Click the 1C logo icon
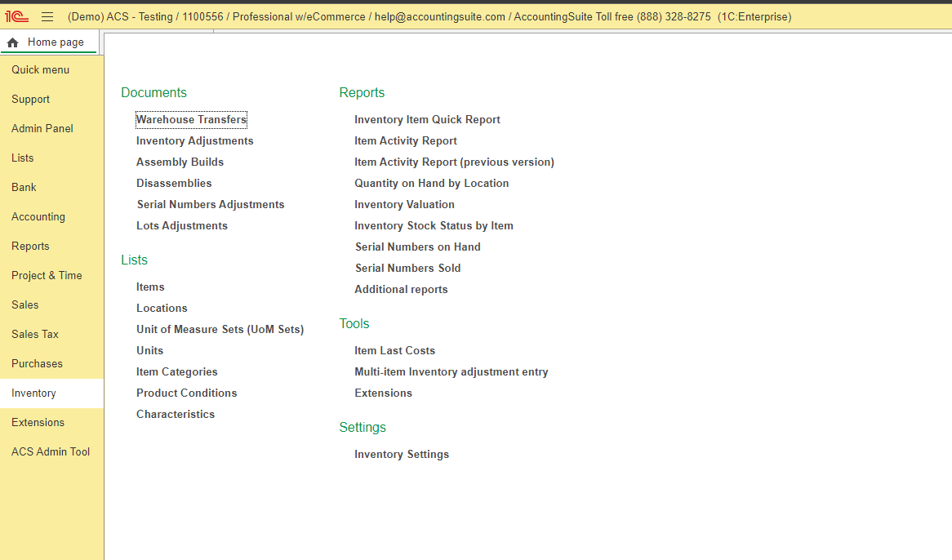Image resolution: width=952 pixels, height=560 pixels. coord(17,17)
